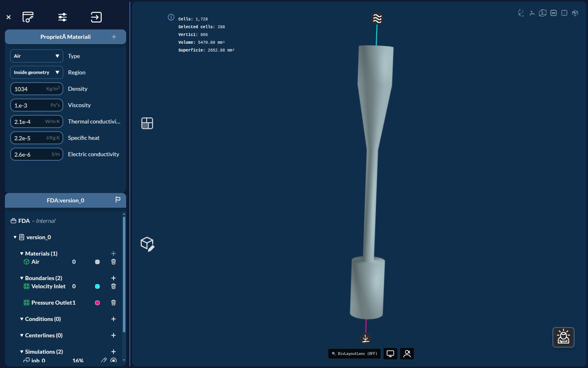The image size is (588, 368).
Task: Add a new boundary with the plus
Action: [x=114, y=278]
